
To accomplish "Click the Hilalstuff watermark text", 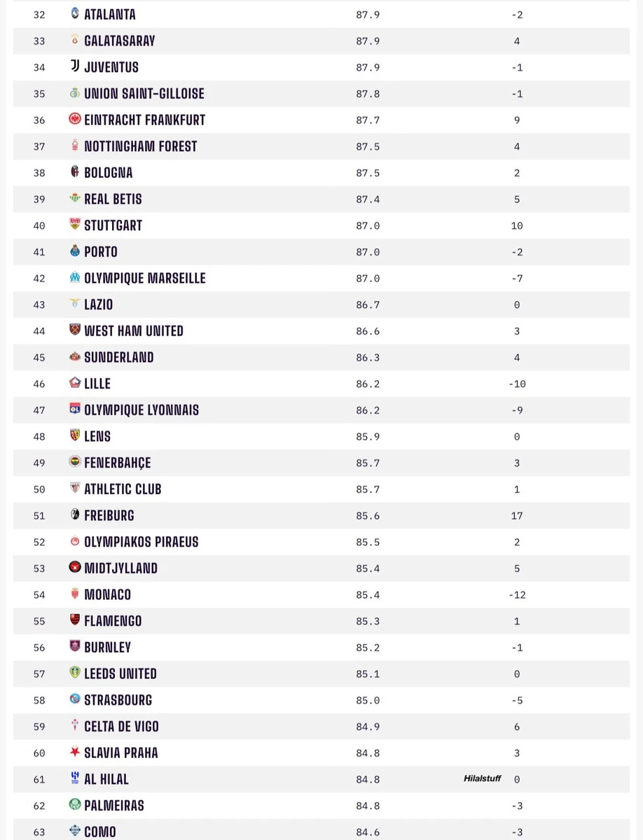I will click(482, 778).
